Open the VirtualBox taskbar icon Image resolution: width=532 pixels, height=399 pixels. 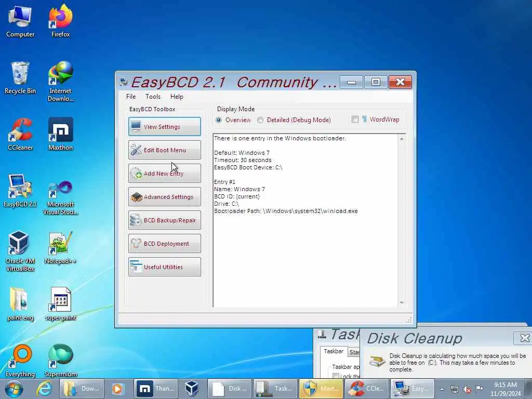pyautogui.click(x=192, y=389)
